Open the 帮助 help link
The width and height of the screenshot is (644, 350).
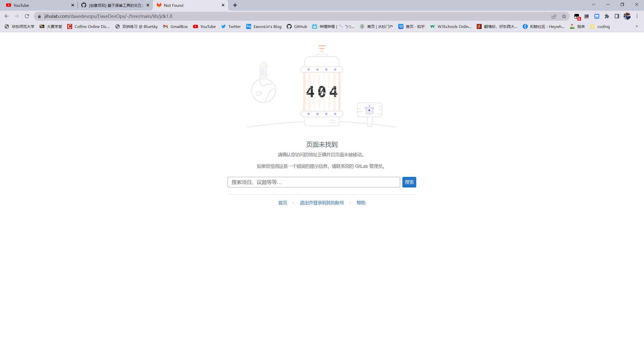361,203
